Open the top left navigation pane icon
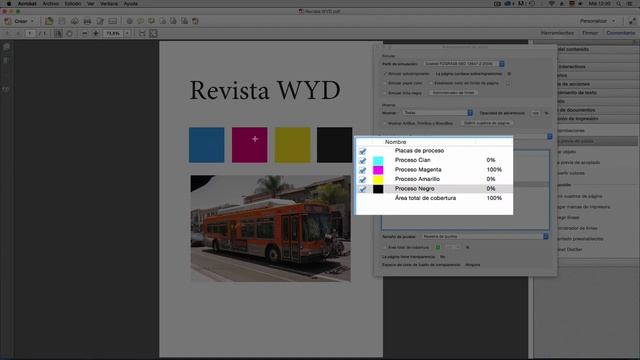Image resolution: width=640 pixels, height=360 pixels. coord(6,47)
